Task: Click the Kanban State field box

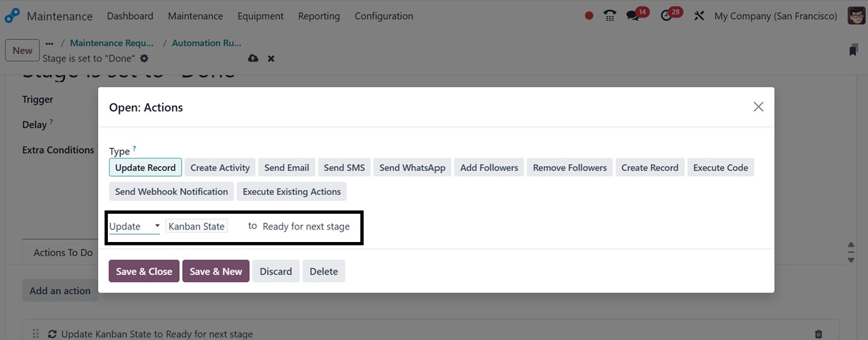Action: [x=197, y=226]
